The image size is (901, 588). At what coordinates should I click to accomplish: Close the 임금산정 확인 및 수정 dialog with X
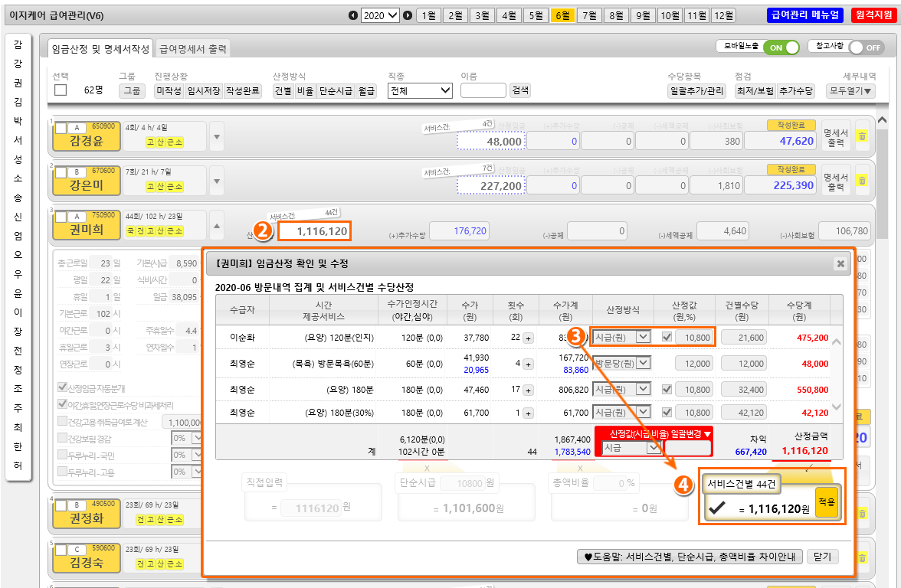pos(840,263)
